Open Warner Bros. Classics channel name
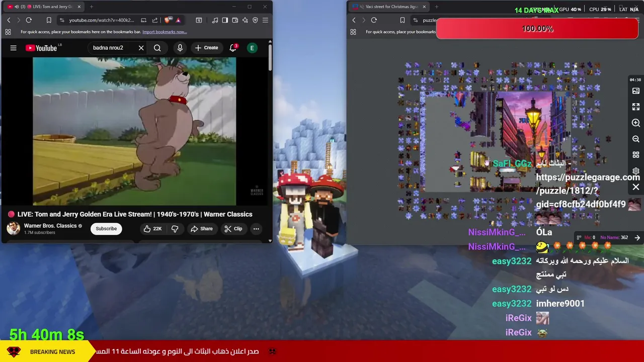Screen dimensions: 644x362 click(50, 226)
